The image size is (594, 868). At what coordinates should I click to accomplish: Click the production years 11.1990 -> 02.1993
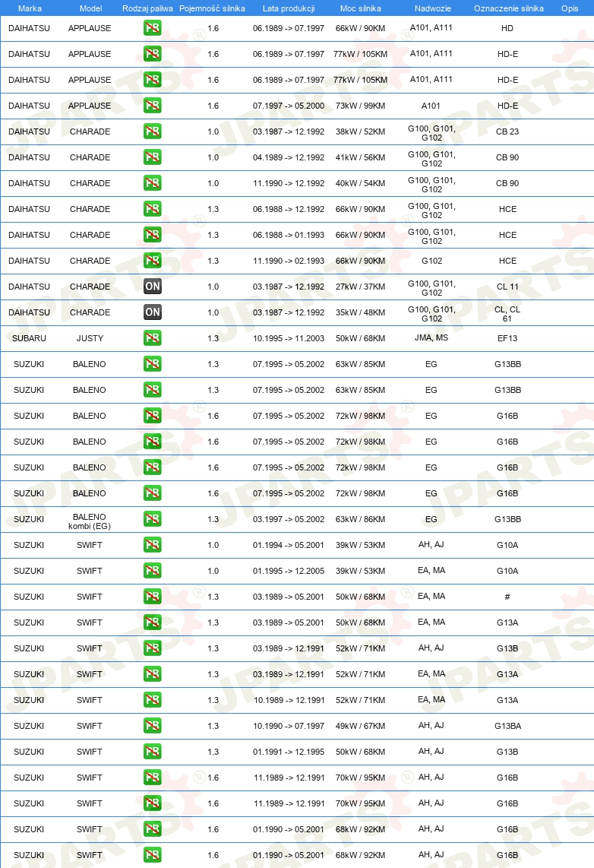point(289,261)
